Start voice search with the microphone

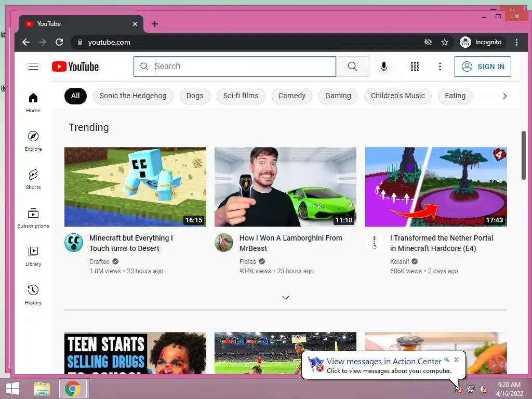tap(384, 66)
